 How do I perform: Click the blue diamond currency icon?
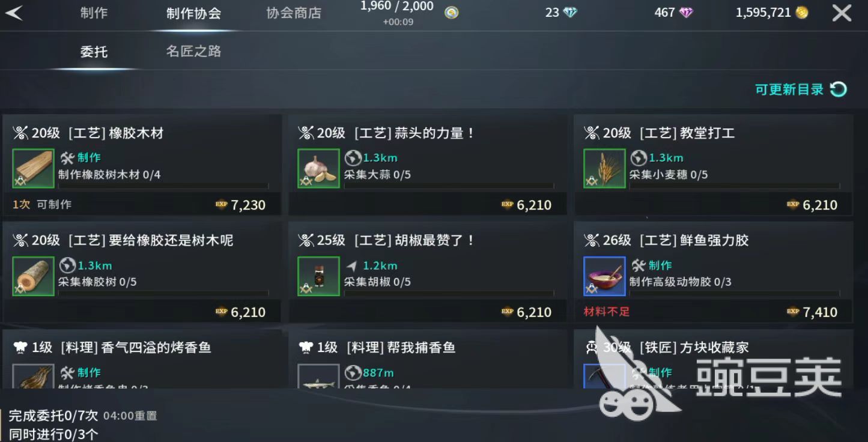pos(570,13)
